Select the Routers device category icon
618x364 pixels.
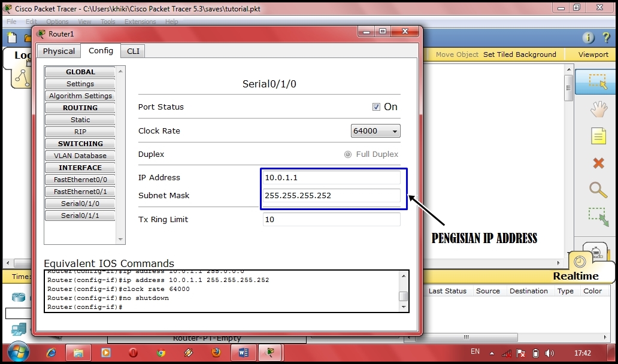tap(18, 296)
